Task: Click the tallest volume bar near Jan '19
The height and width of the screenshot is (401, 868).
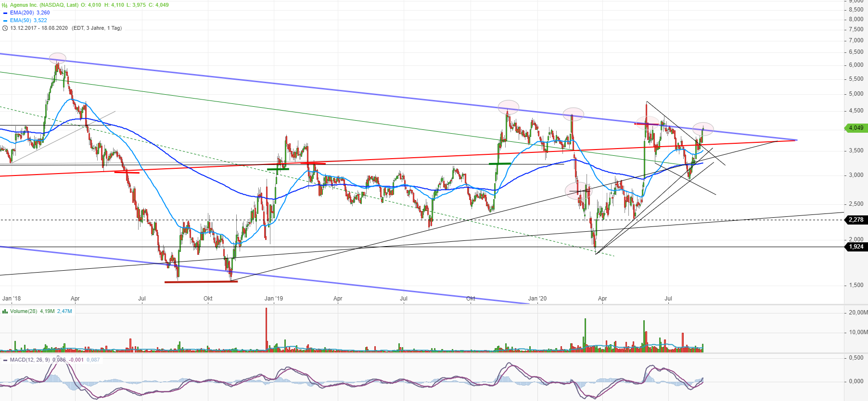Action: pos(266,329)
